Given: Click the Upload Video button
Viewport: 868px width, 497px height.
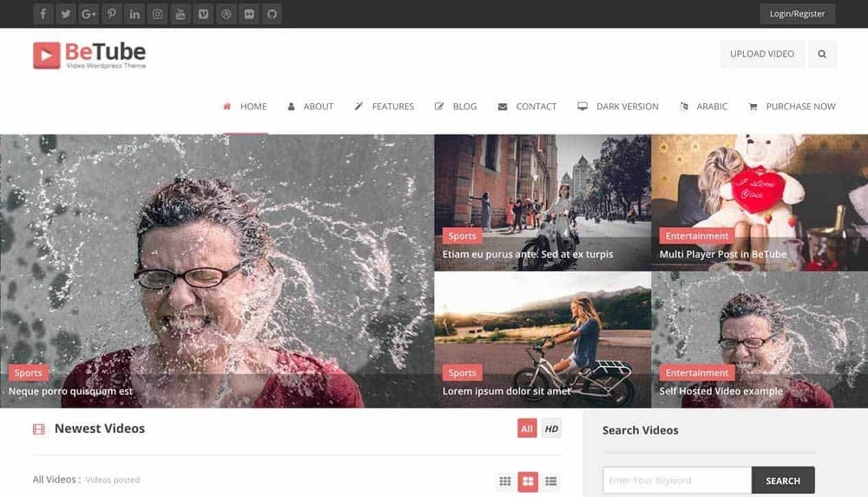Looking at the screenshot, I should (761, 54).
